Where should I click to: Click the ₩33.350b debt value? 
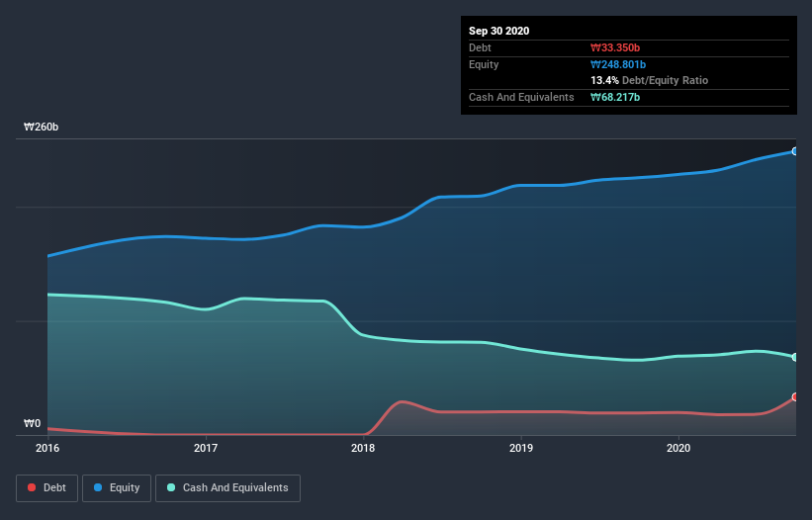(615, 47)
